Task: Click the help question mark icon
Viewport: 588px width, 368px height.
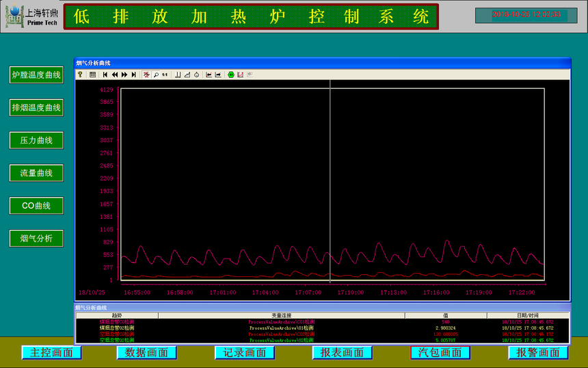Action: pyautogui.click(x=80, y=75)
